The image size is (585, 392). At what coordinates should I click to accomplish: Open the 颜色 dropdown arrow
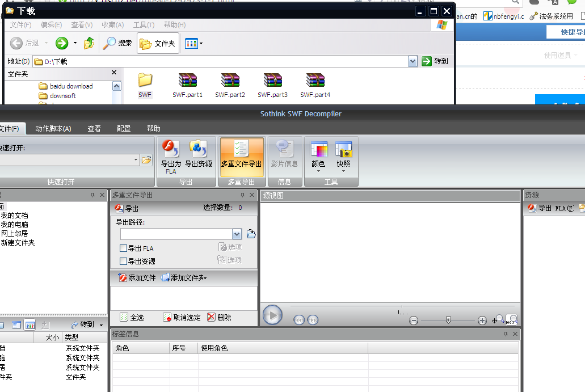tap(318, 171)
